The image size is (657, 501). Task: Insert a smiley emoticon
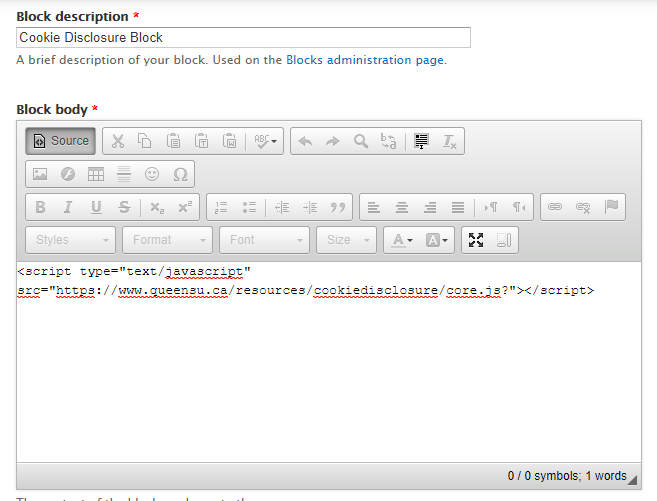coord(152,174)
